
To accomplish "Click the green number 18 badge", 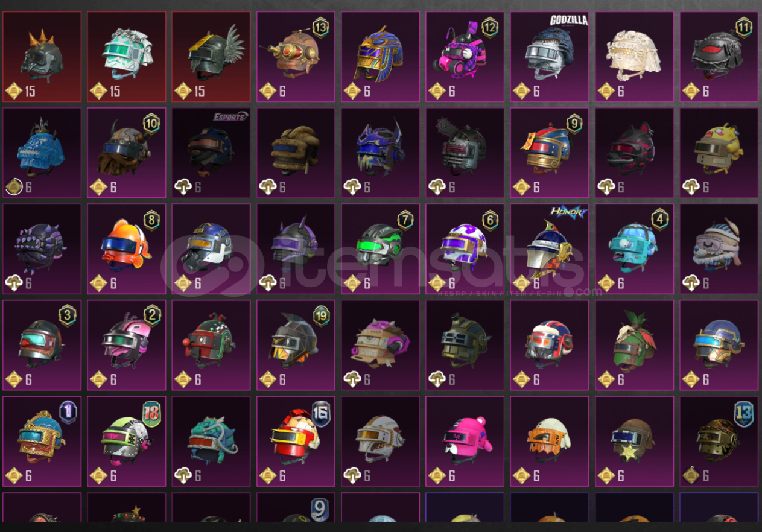I will coord(151,413).
